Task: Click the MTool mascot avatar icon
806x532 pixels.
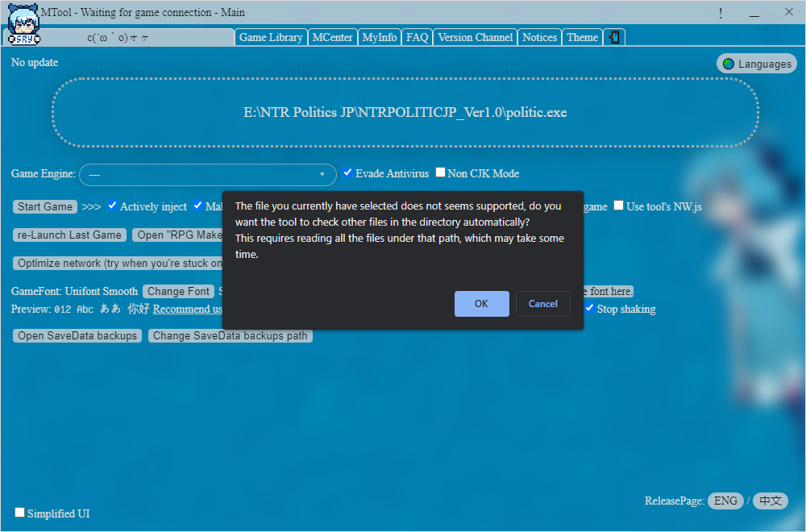Action: tap(23, 23)
